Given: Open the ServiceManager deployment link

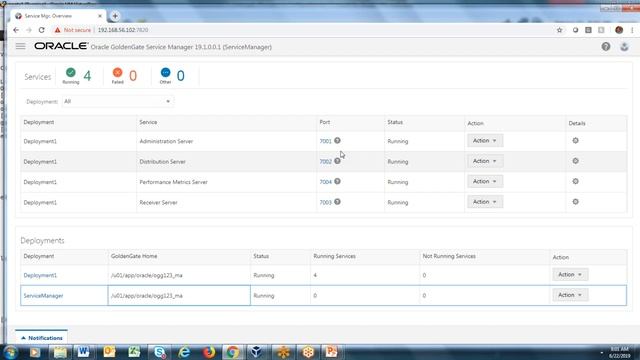Looking at the screenshot, I should coord(43,296).
